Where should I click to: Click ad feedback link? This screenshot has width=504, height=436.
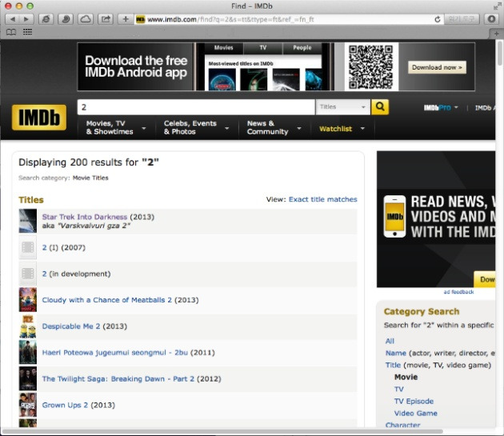458,292
